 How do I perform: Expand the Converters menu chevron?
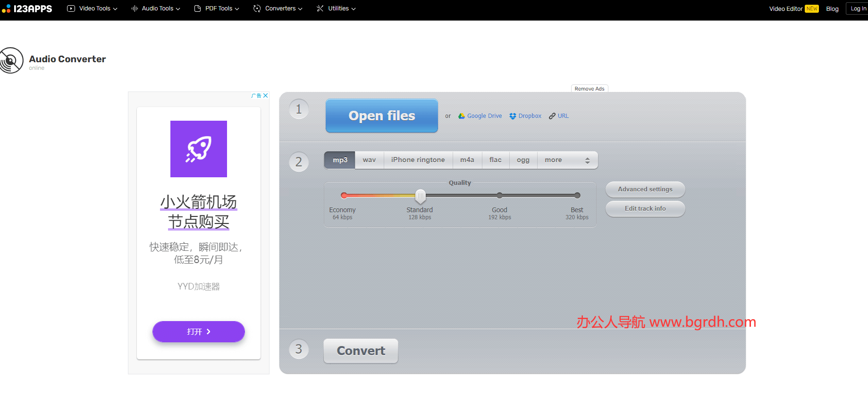click(300, 9)
